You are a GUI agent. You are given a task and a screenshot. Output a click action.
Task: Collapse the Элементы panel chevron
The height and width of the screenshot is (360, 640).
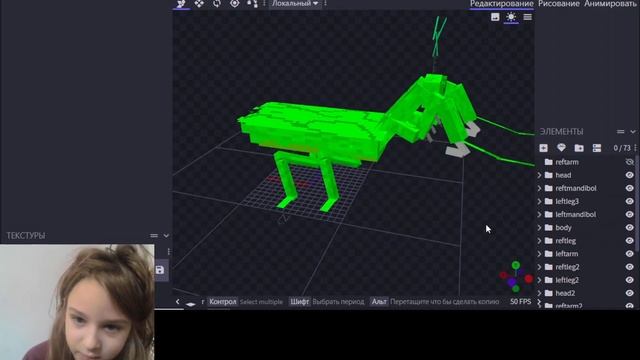click(633, 131)
